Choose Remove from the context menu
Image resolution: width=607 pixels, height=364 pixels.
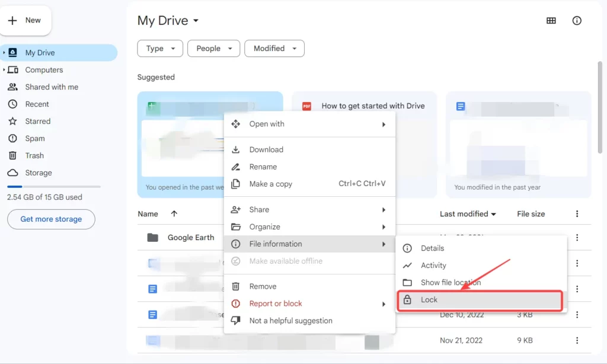(309, 286)
